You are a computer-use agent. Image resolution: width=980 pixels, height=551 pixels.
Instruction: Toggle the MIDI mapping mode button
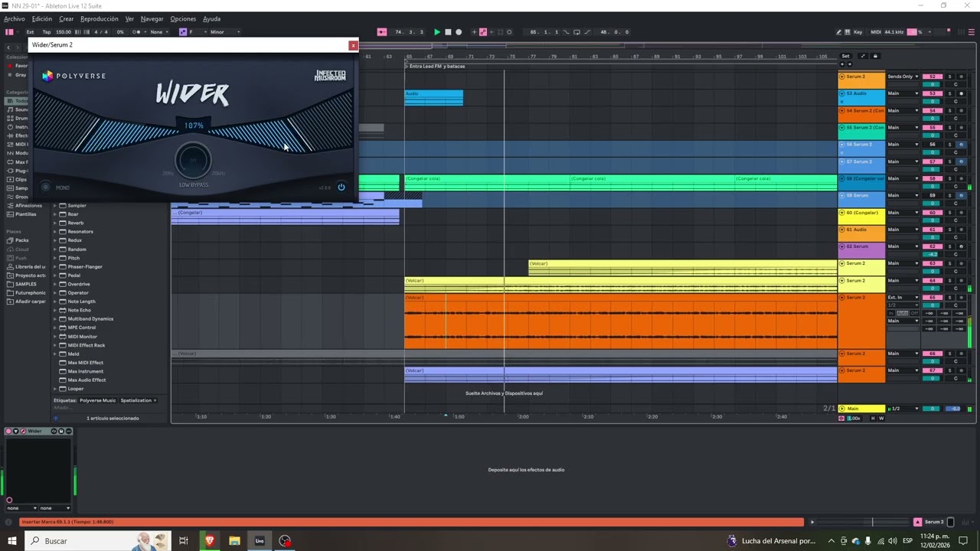876,32
